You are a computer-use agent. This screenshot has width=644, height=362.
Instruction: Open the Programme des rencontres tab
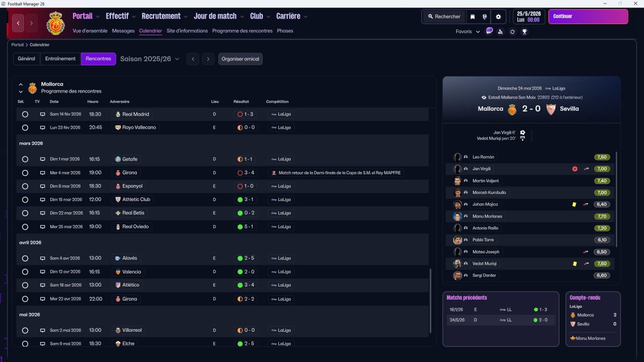(243, 31)
